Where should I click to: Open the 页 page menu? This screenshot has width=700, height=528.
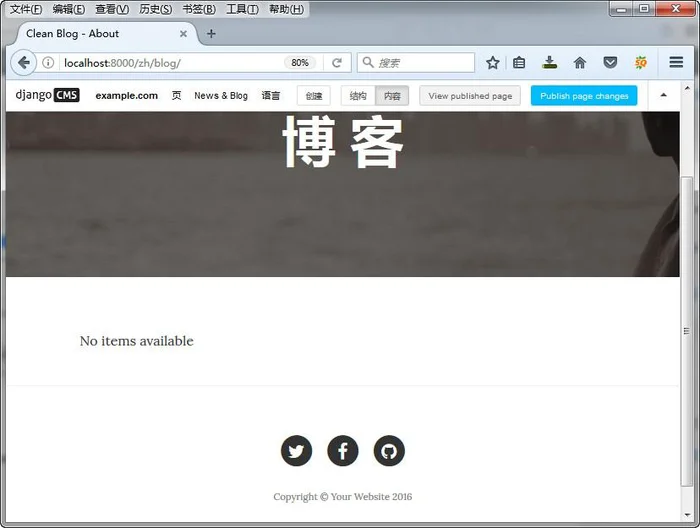[x=176, y=96]
